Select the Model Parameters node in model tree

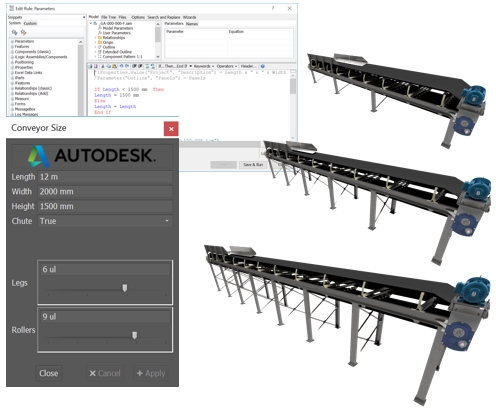118,28
